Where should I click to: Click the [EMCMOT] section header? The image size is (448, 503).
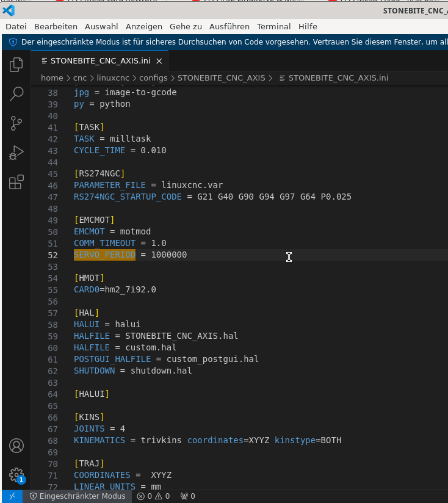(94, 220)
